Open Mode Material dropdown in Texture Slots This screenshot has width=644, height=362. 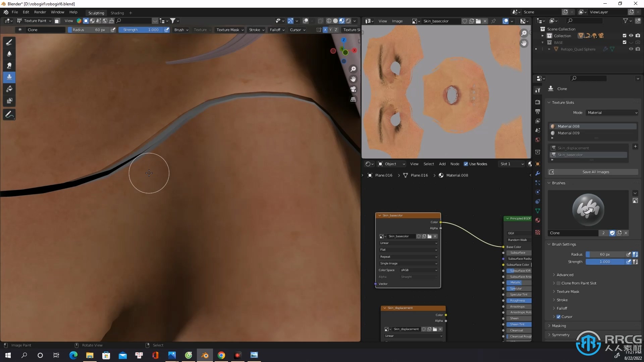pyautogui.click(x=612, y=113)
